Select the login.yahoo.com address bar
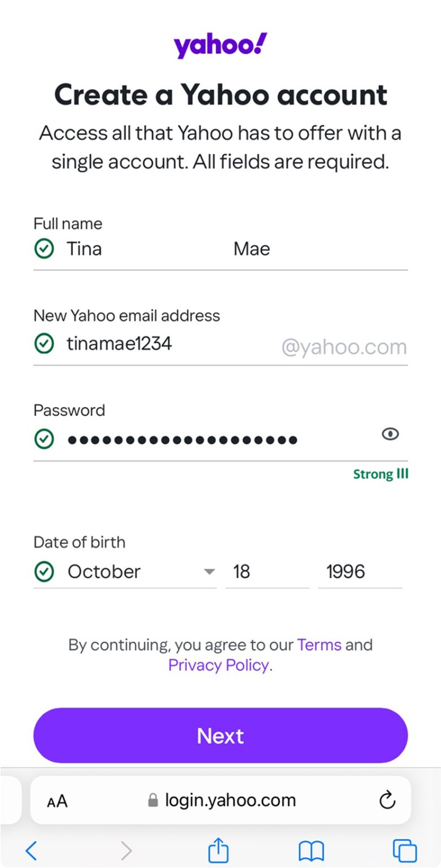Viewport: 441px width, 868px height. pos(229,800)
